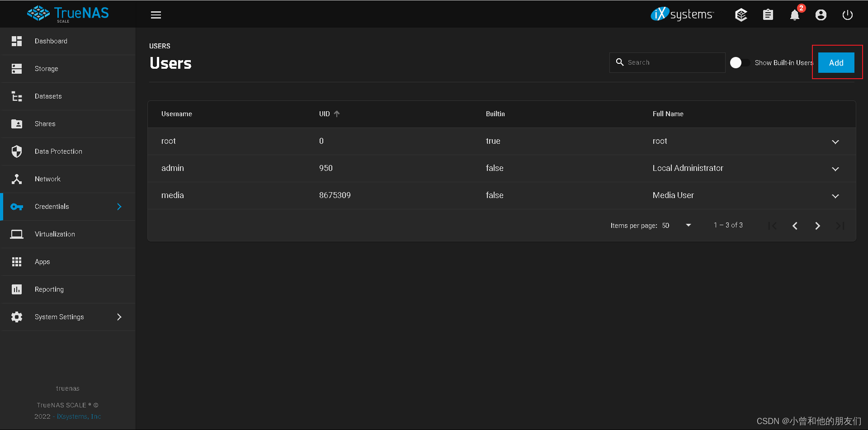Image resolution: width=868 pixels, height=430 pixels.
Task: Sort table by Builtin column header
Action: click(x=495, y=114)
